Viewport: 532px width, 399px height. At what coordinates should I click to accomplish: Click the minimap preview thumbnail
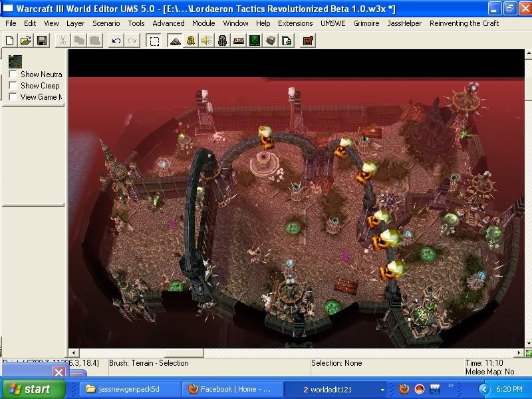(x=15, y=62)
